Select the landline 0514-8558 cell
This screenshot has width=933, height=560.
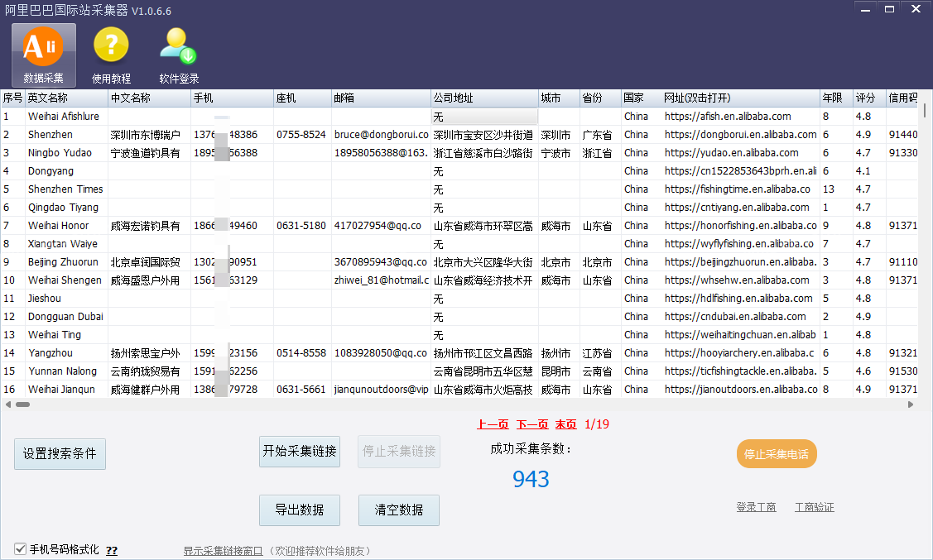[302, 353]
